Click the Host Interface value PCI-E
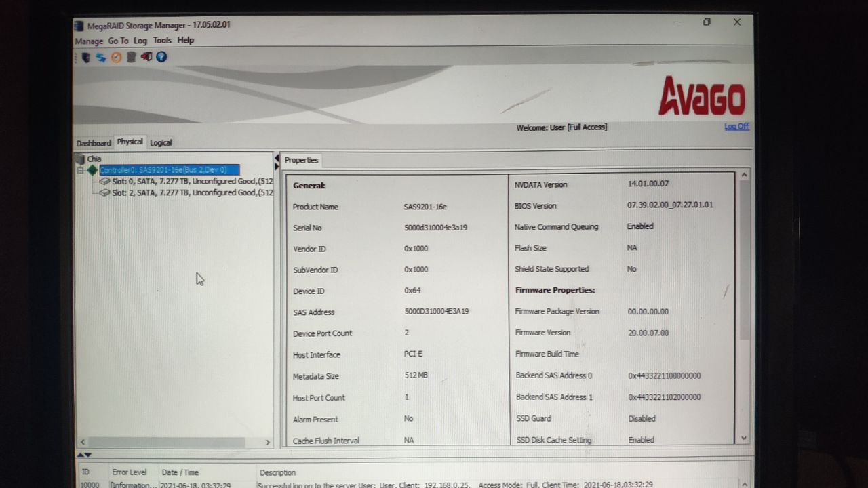The image size is (868, 488). tap(414, 354)
